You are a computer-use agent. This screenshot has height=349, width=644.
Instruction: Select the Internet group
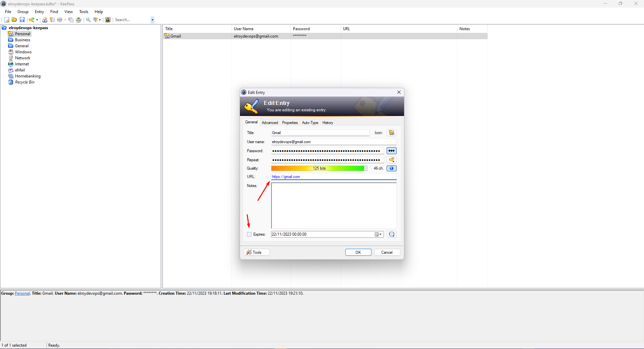click(x=22, y=64)
